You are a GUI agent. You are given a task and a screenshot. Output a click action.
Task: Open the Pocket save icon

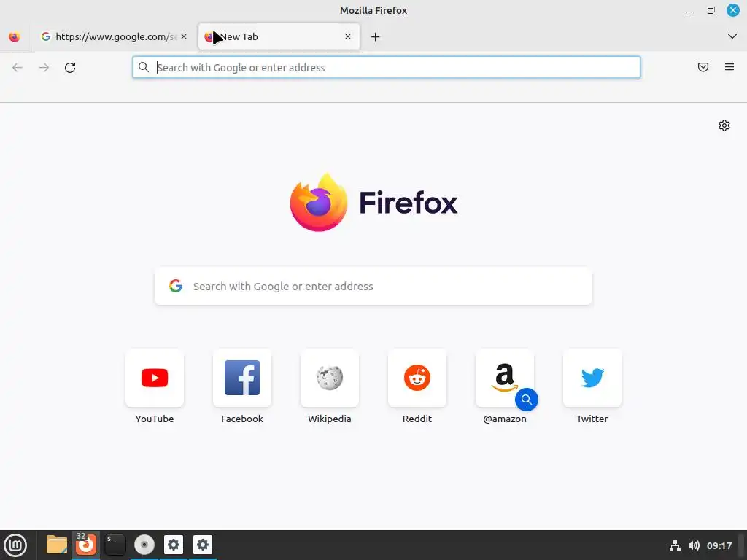(x=703, y=67)
